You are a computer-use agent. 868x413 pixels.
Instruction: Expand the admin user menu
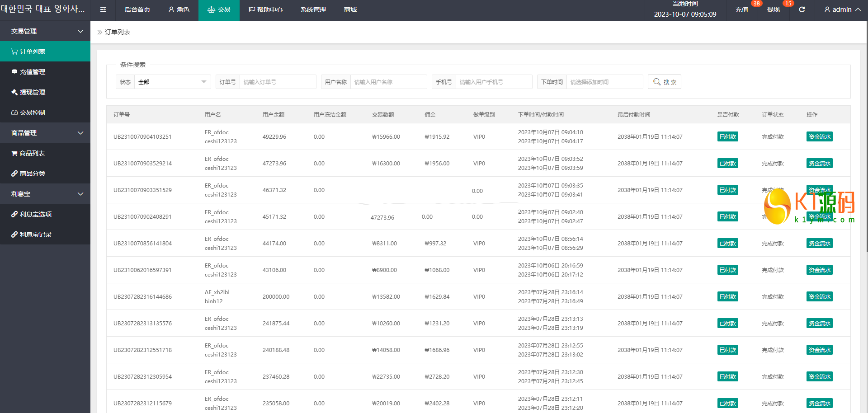point(842,9)
